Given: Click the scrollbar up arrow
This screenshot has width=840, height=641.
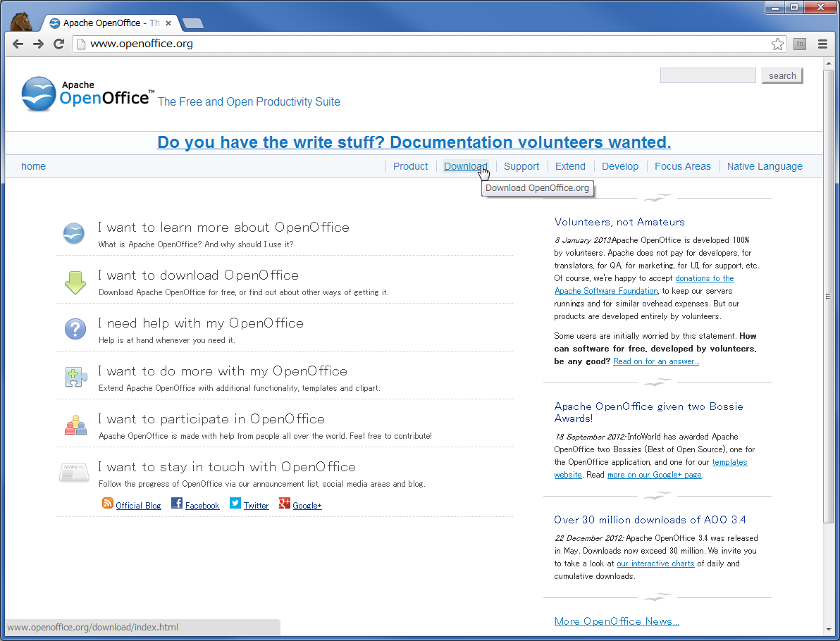Looking at the screenshot, I should 828,63.
